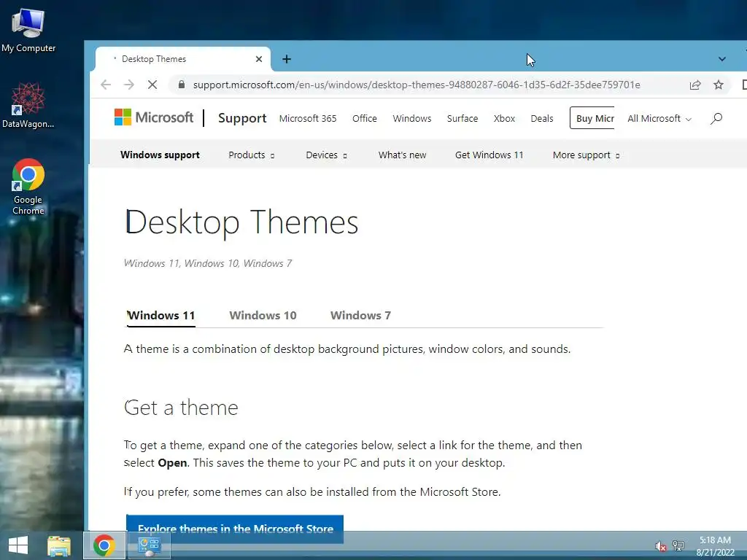The width and height of the screenshot is (747, 560).
Task: Expand the Devices dropdown
Action: click(x=326, y=155)
